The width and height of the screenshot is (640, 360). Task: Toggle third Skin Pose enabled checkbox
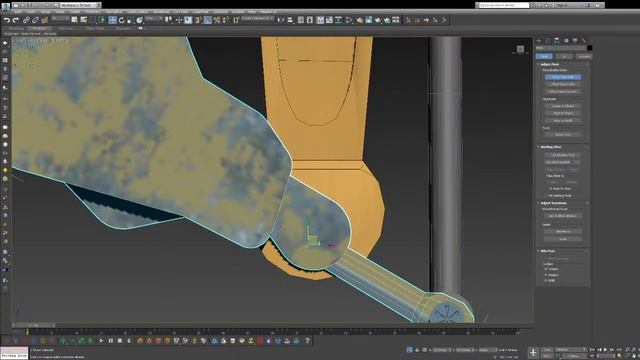(x=546, y=280)
